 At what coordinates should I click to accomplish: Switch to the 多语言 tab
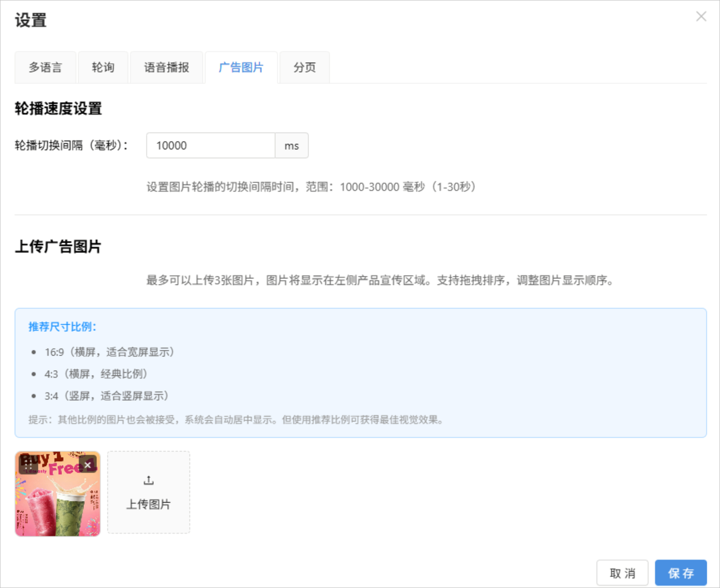click(46, 68)
